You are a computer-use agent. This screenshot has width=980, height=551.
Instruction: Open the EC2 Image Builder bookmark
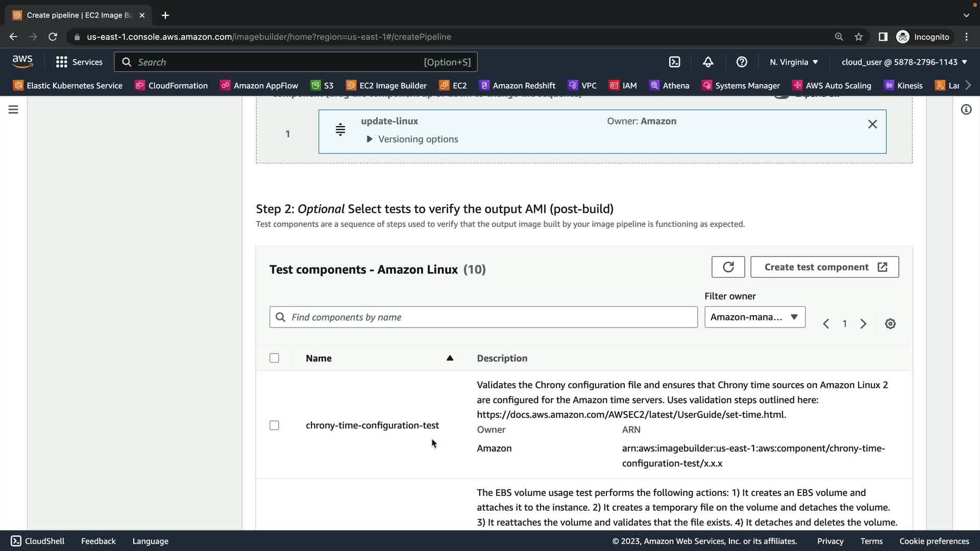(x=386, y=86)
